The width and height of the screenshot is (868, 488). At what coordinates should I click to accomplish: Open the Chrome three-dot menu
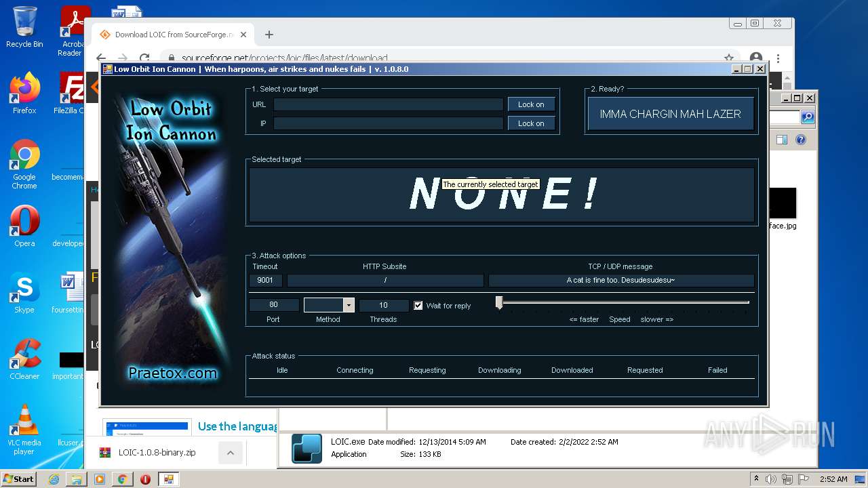[x=778, y=58]
